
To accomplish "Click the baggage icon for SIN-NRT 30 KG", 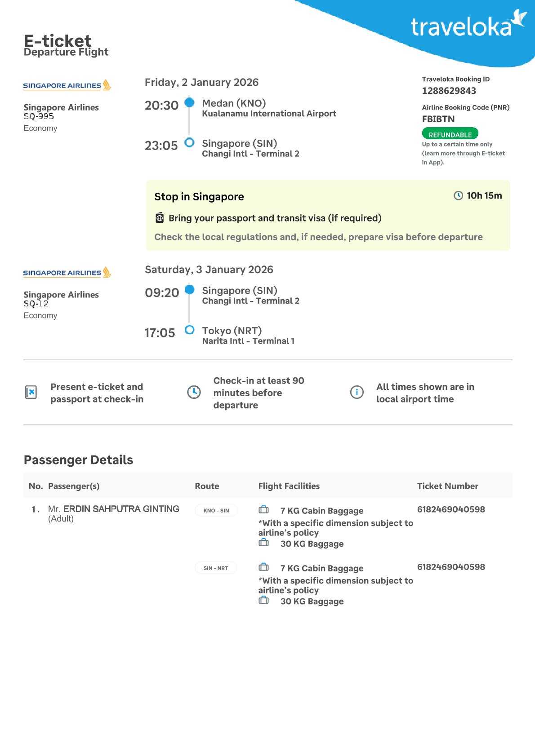I will (264, 600).
